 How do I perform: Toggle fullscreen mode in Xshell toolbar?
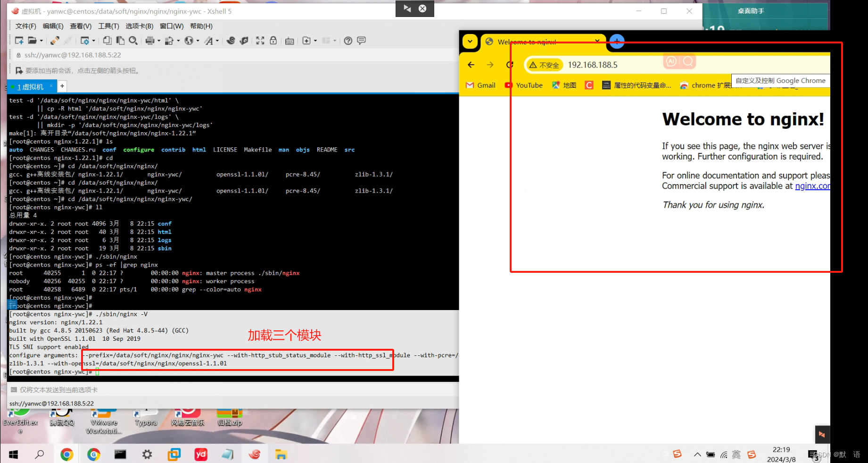tap(260, 41)
